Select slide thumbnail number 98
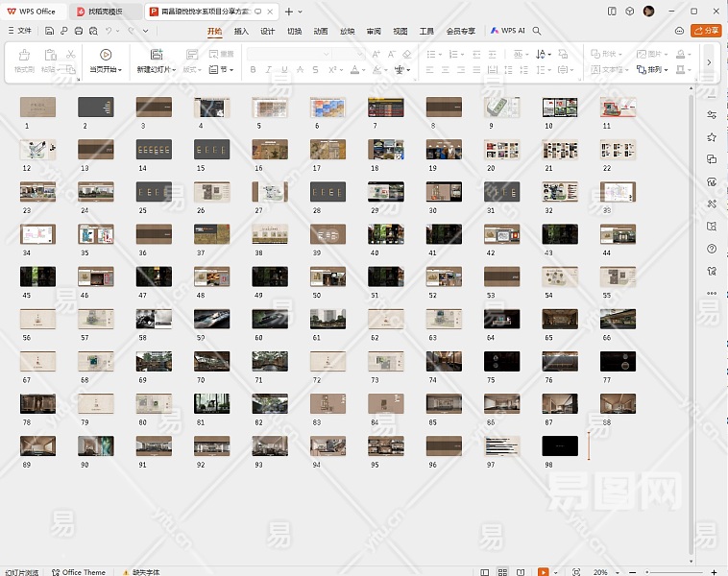The height and width of the screenshot is (576, 728). pos(559,445)
